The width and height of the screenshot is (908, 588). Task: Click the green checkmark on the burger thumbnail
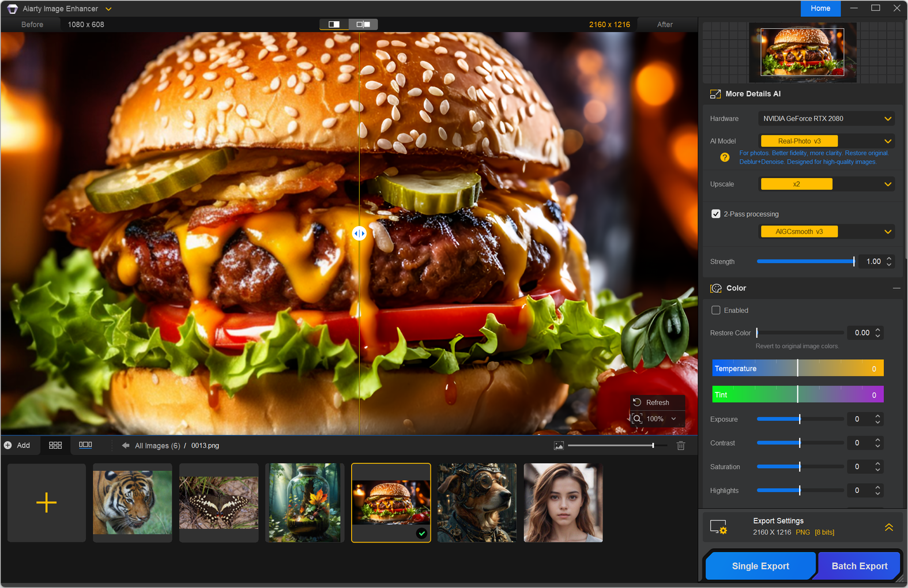422,533
